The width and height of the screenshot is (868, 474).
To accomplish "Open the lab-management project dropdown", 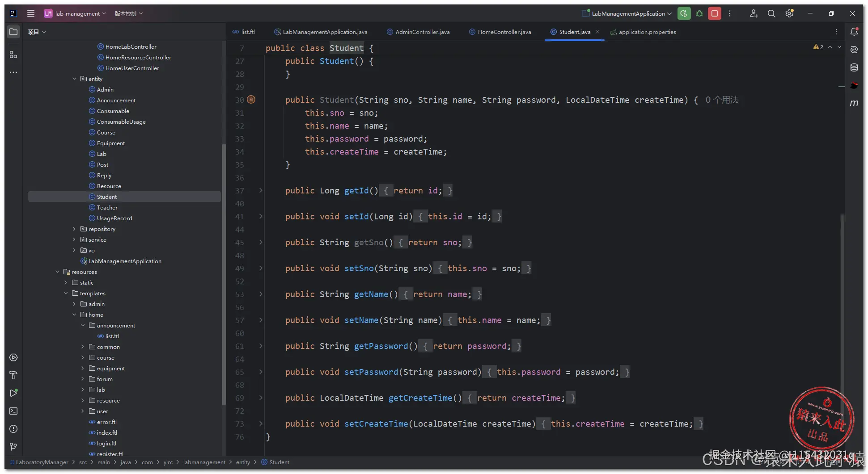I will (75, 13).
